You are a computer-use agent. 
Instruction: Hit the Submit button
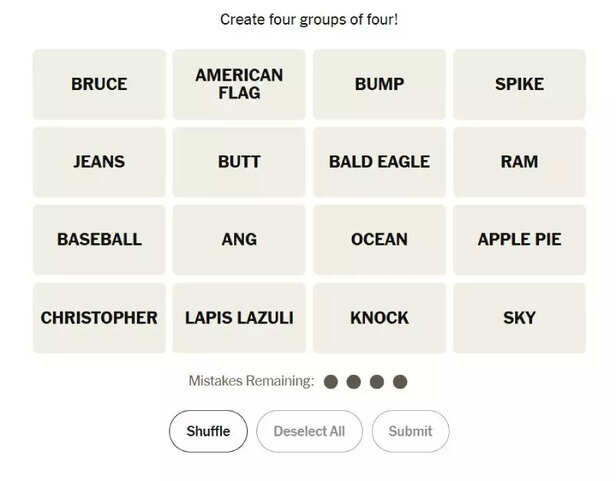coord(410,431)
